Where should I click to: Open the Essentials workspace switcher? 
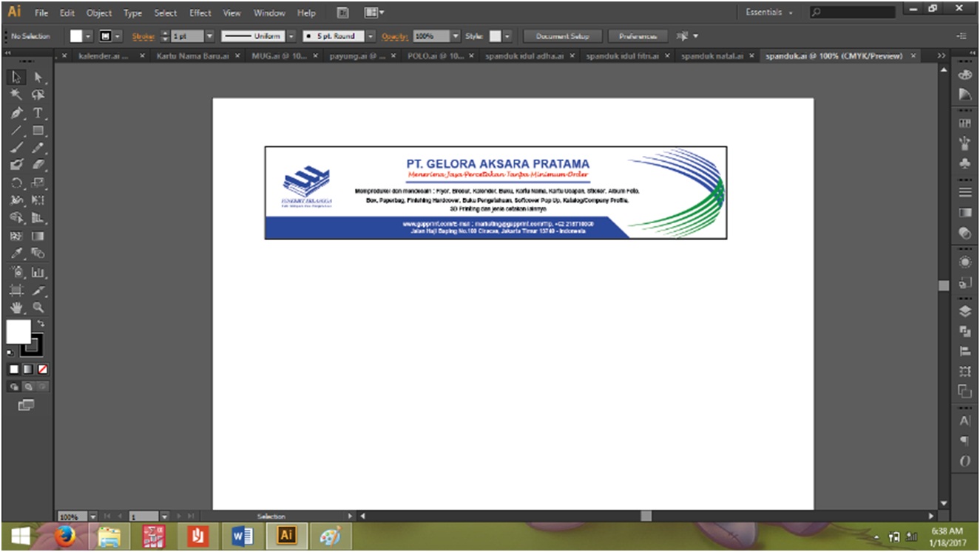(769, 13)
